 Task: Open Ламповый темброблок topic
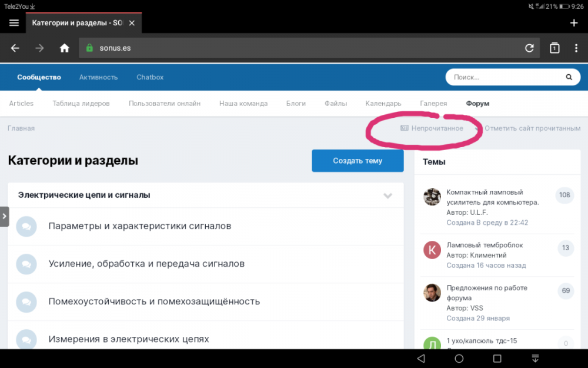(484, 245)
